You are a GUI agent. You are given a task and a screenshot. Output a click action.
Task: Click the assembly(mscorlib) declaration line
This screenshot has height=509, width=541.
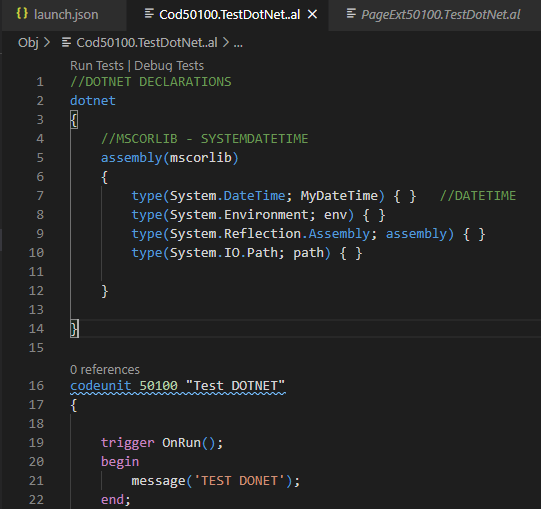point(170,158)
